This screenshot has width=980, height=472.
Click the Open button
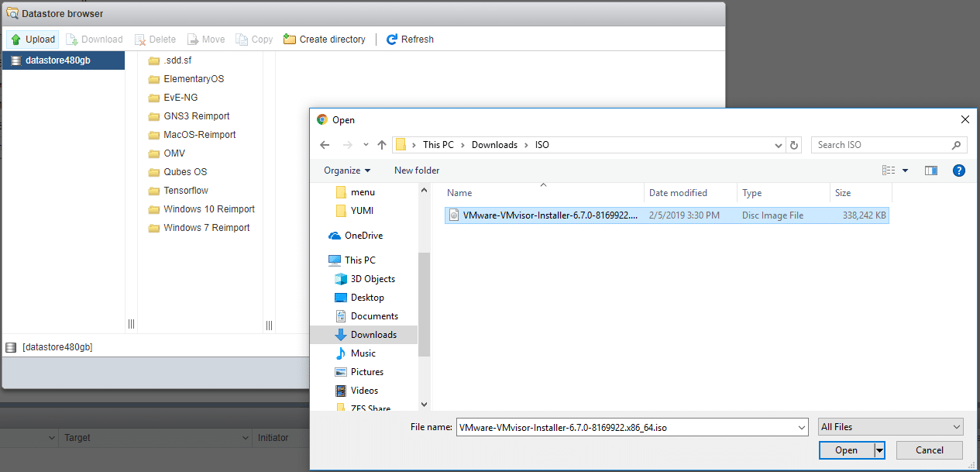click(x=846, y=450)
